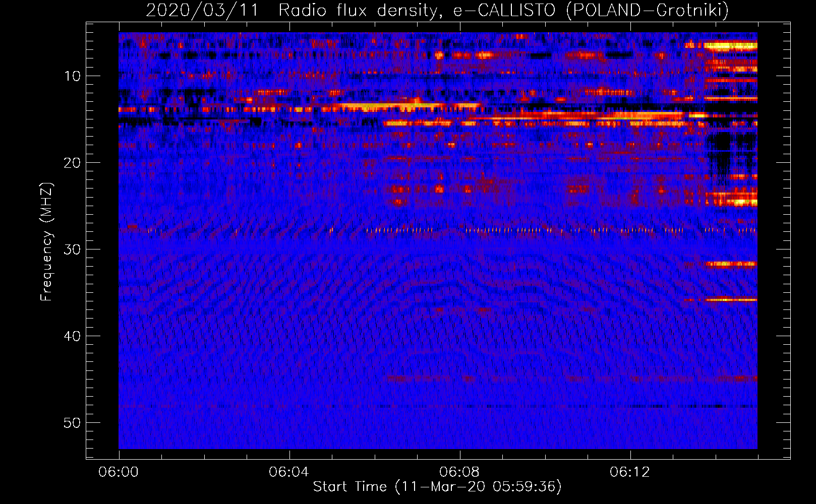Click the 10 MHz frequency tick label
This screenshot has height=504, width=816.
coord(73,76)
